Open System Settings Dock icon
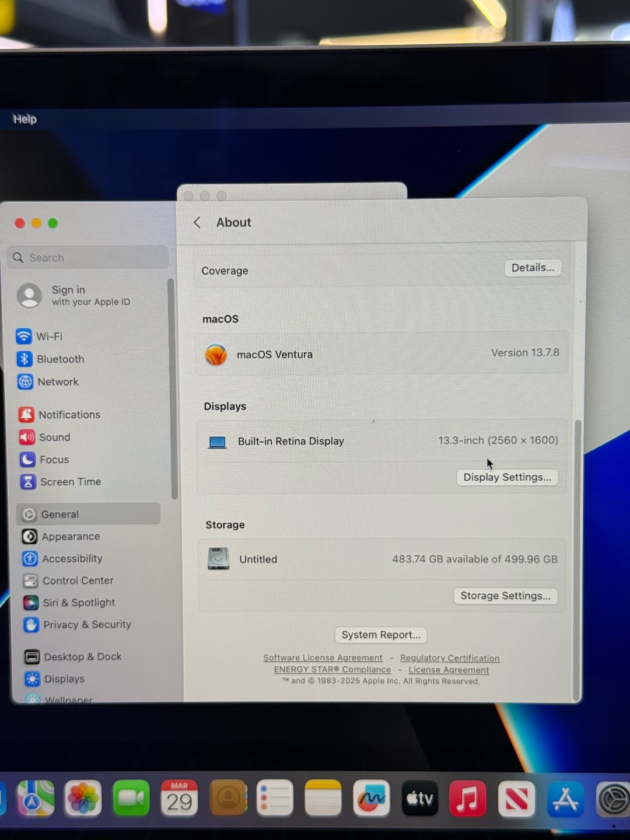 click(x=612, y=799)
